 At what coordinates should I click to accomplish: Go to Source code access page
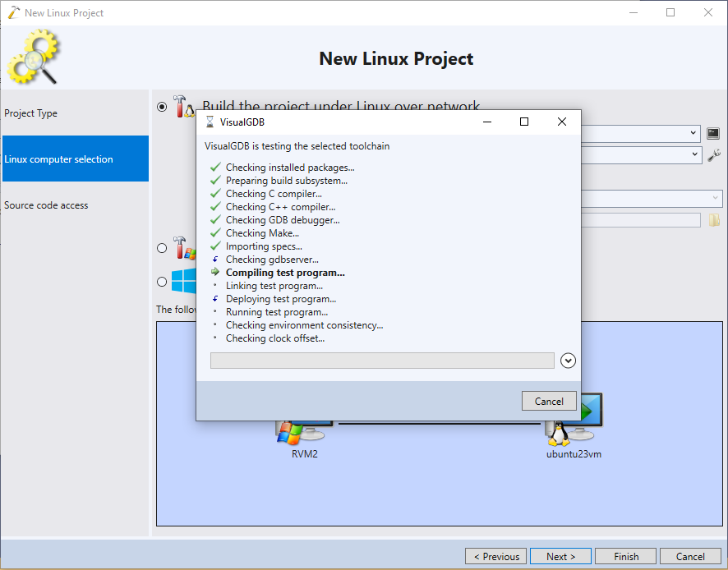(76, 205)
